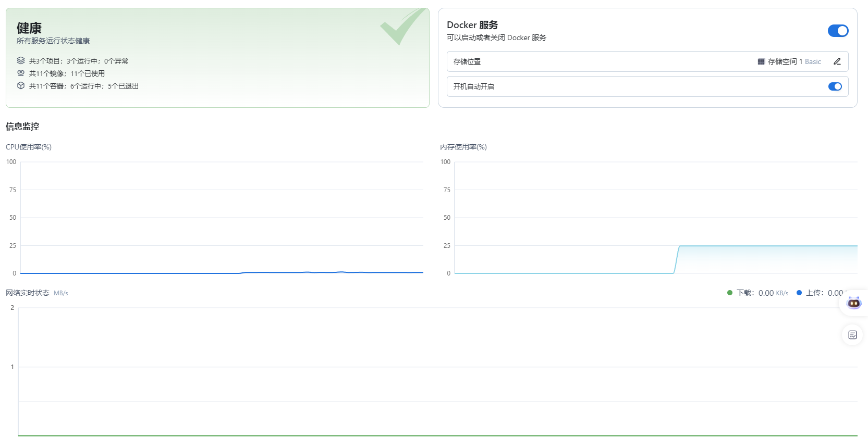The width and height of the screenshot is (868, 439).
Task: Open the task list floating button
Action: [x=852, y=335]
